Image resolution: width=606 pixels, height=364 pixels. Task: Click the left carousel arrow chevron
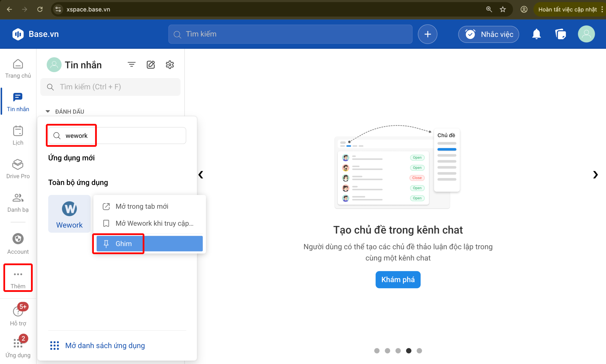[x=201, y=174]
